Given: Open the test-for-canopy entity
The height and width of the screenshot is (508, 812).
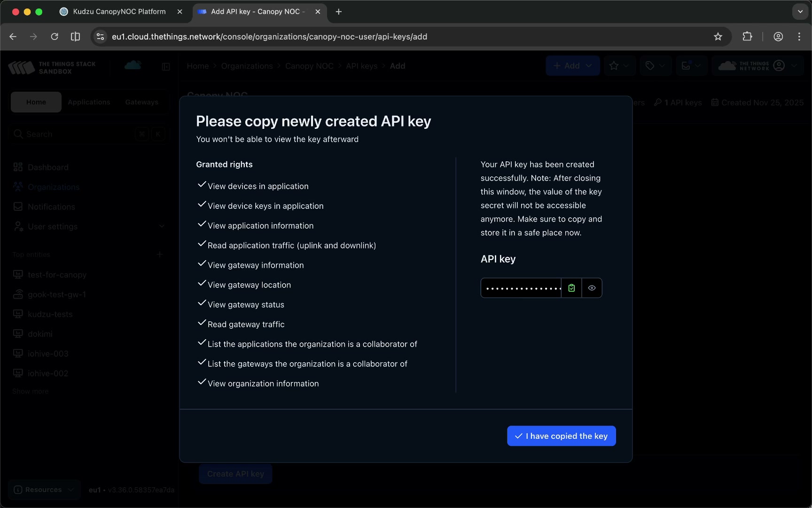Looking at the screenshot, I should pos(57,275).
